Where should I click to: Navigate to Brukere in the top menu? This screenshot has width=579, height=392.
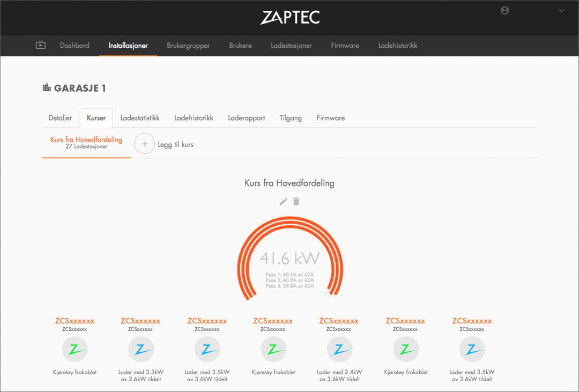click(240, 46)
